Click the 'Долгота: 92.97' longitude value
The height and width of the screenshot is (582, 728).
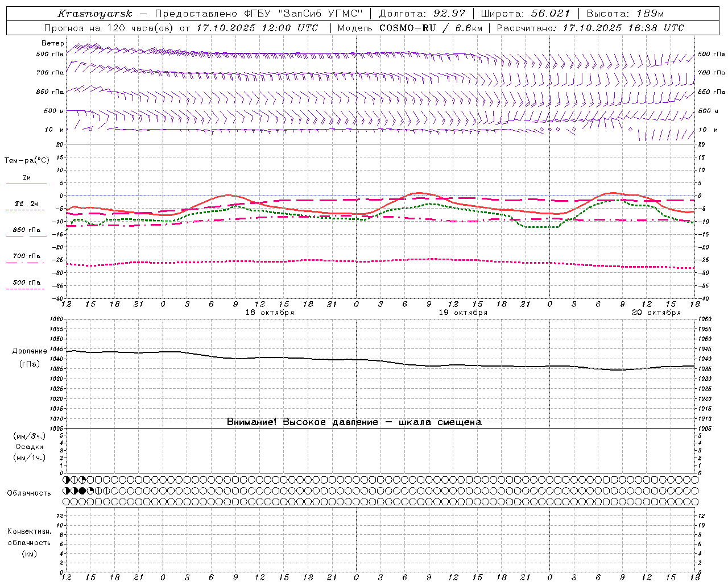click(x=422, y=14)
